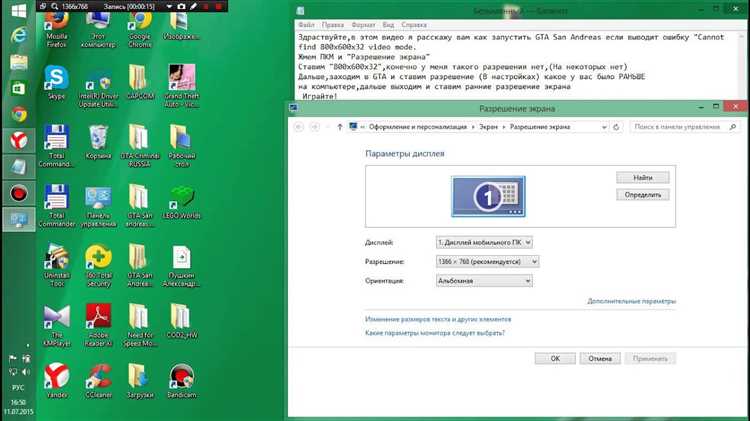Click inside Notepad text area
The width and height of the screenshot is (750, 421).
[517, 66]
